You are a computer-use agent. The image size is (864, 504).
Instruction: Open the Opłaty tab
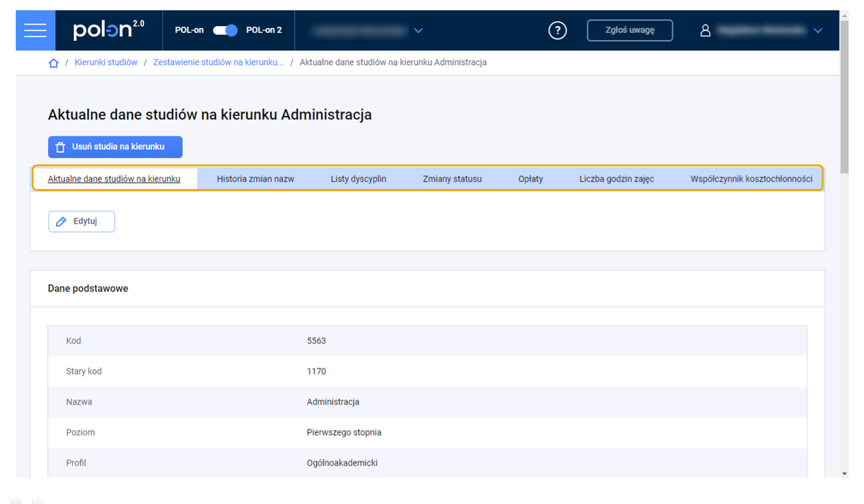click(531, 179)
